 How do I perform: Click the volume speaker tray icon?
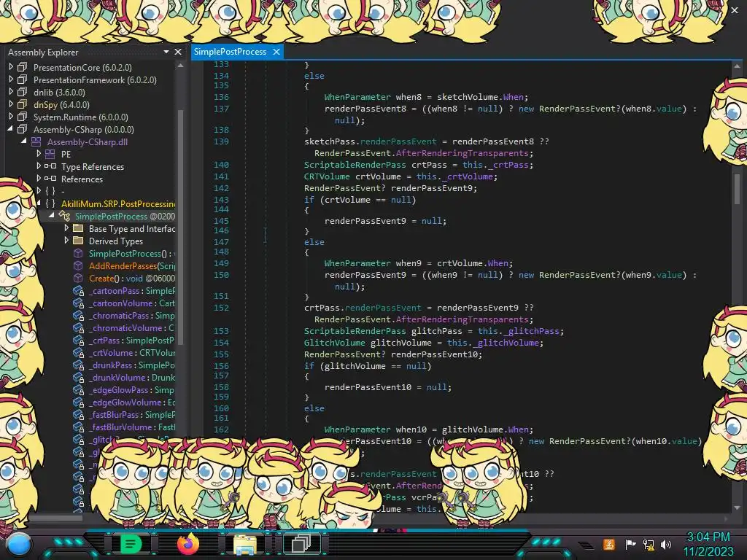[666, 544]
